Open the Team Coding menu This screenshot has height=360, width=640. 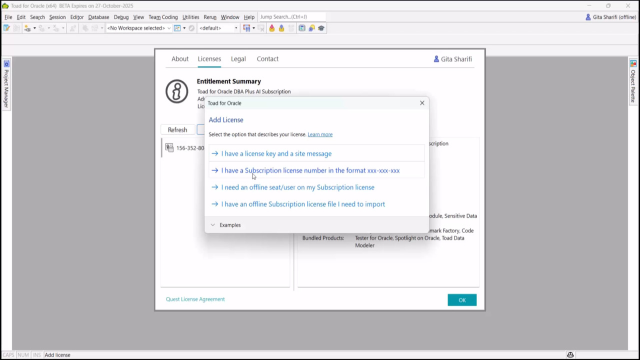(163, 17)
